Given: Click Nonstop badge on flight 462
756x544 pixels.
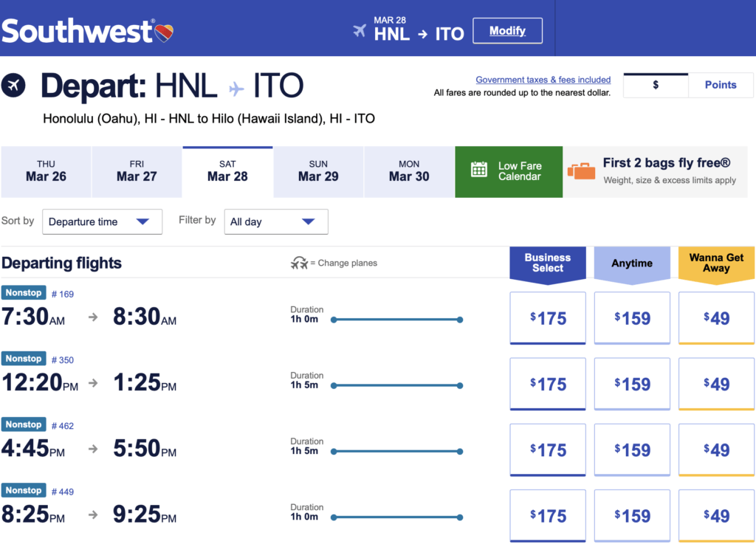Looking at the screenshot, I should point(24,424).
